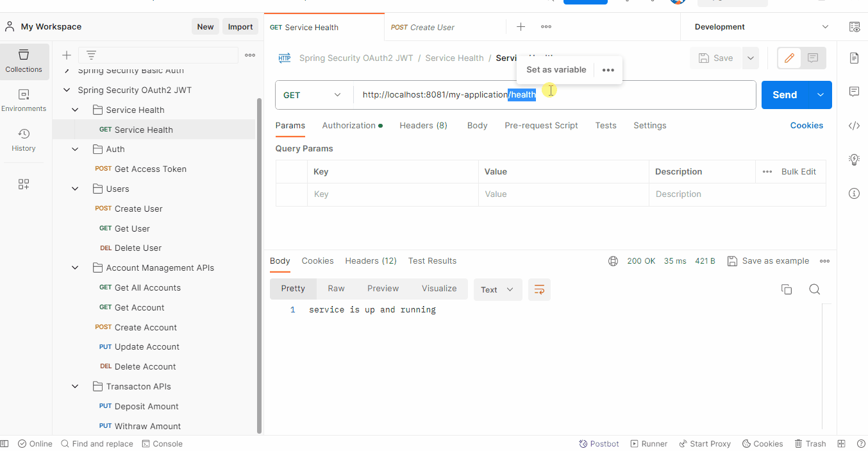Collapse the Service Health folder

(x=75, y=110)
